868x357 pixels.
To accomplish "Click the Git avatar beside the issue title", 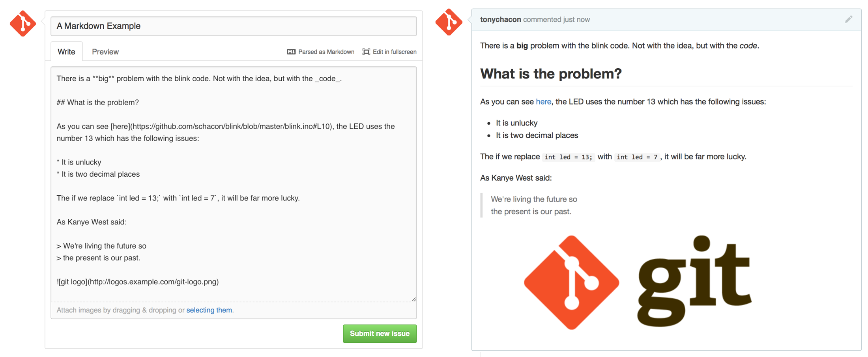I will click(x=23, y=24).
